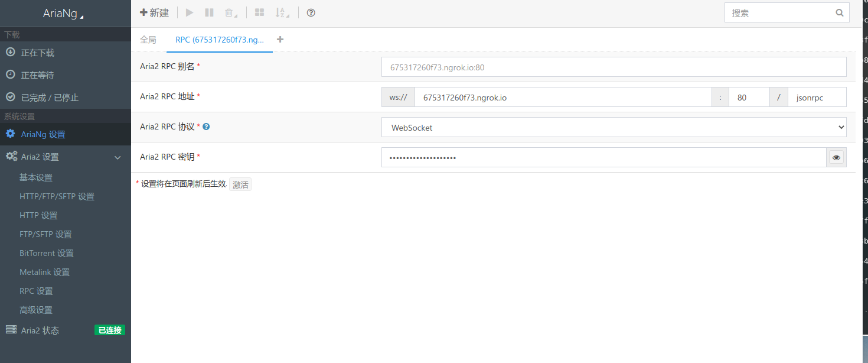Image resolution: width=868 pixels, height=363 pixels.
Task: Add a new RPC tab with plus icon
Action: [x=280, y=40]
